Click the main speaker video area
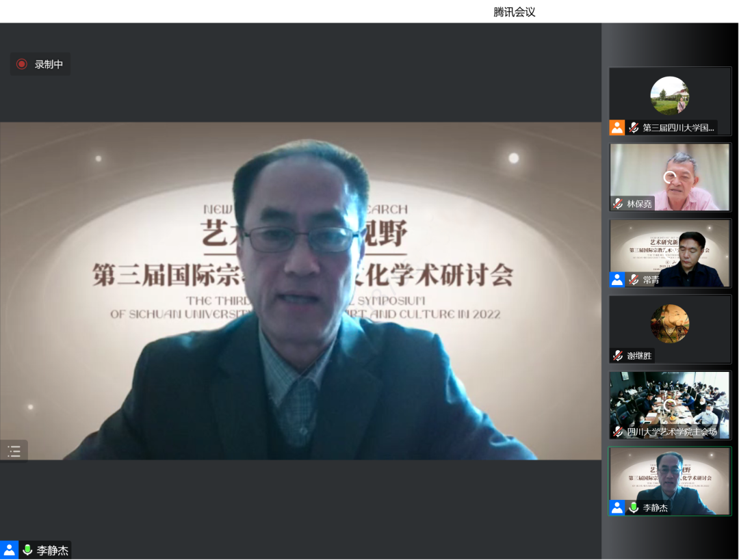The image size is (739, 560). click(x=300, y=291)
